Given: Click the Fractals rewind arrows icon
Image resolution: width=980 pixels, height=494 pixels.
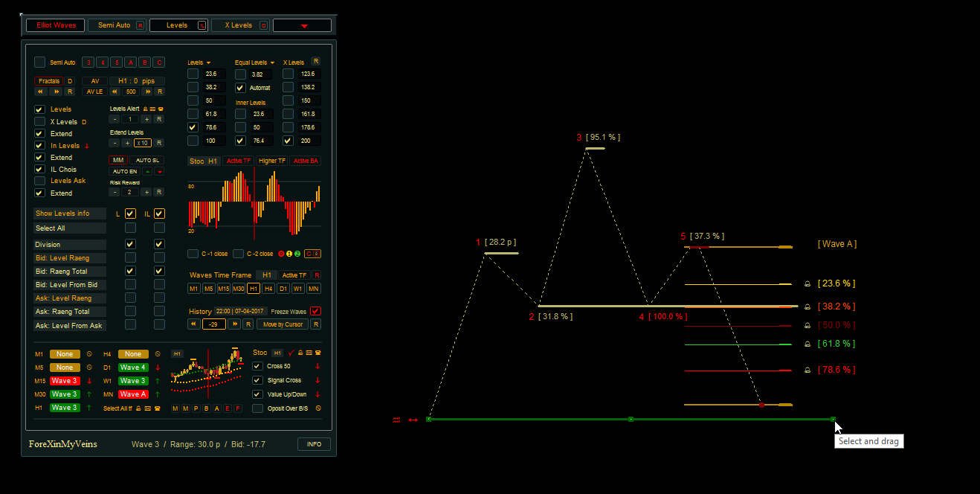Looking at the screenshot, I should [40, 92].
